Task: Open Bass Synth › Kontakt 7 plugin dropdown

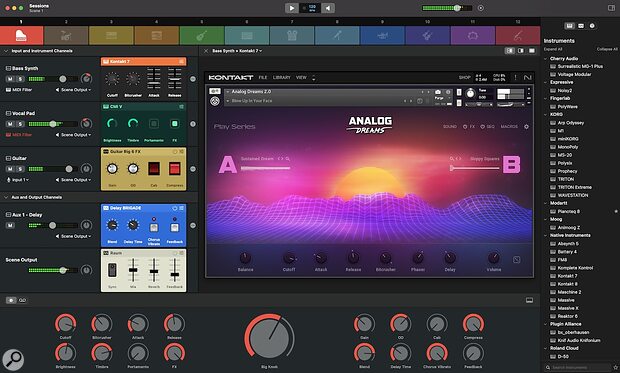Action: 237,51
